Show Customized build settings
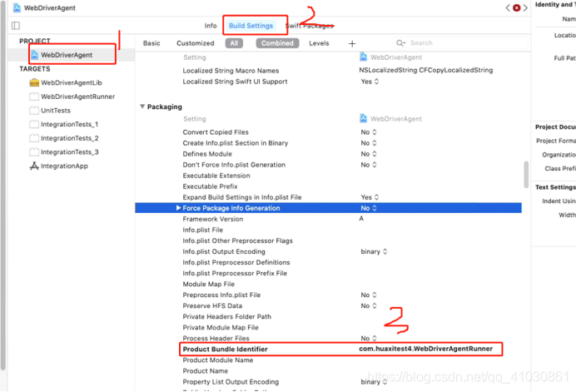The height and width of the screenshot is (392, 576). 195,43
